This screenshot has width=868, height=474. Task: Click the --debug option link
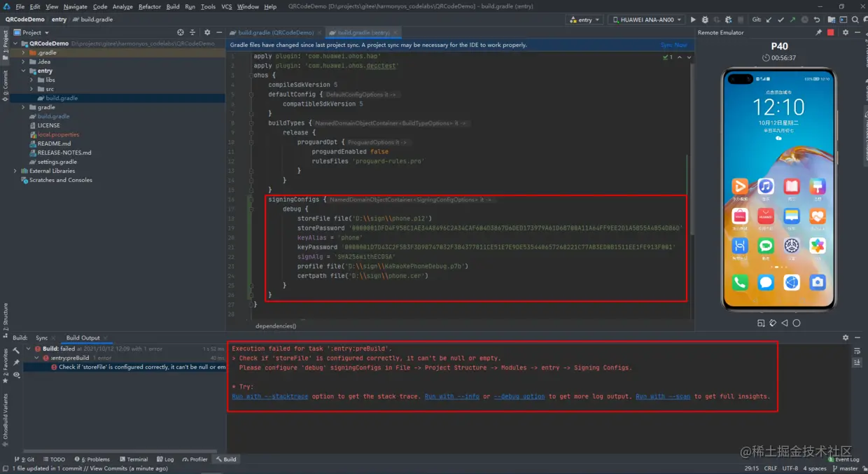click(x=519, y=396)
